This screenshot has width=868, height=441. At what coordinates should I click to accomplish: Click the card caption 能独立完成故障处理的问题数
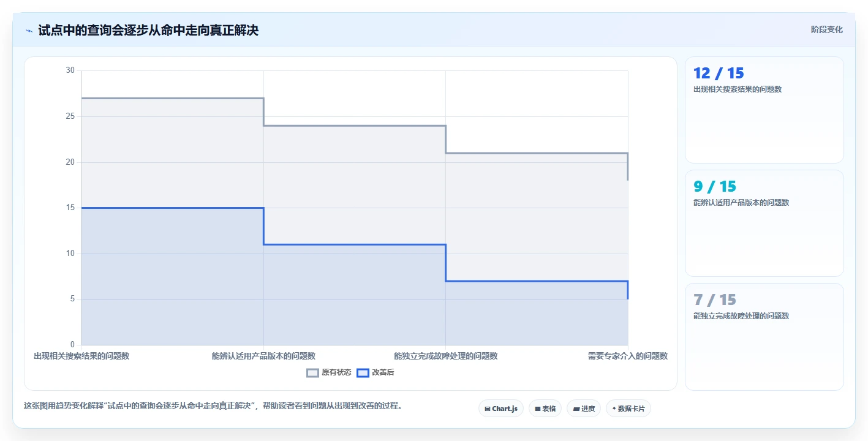point(741,316)
